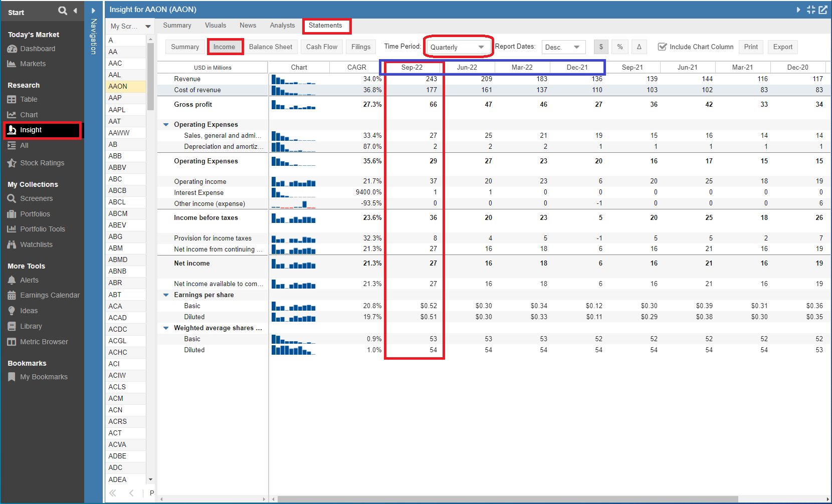Click the Net income sparkline chart
This screenshot has height=504, width=832.
pyautogui.click(x=294, y=264)
